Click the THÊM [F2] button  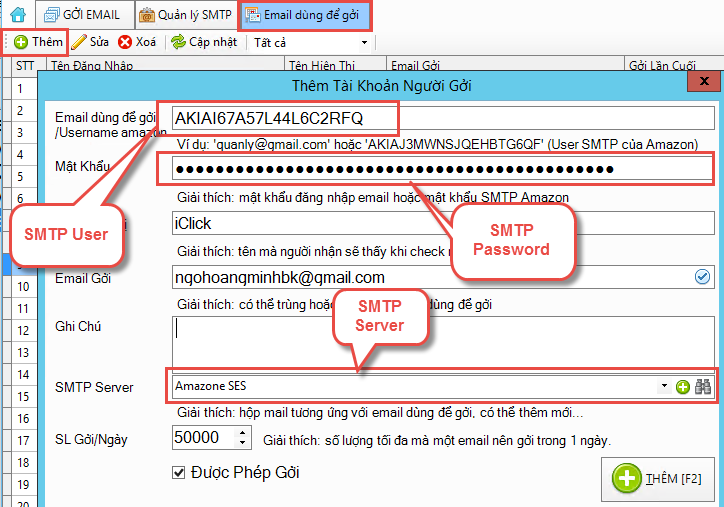tap(658, 479)
